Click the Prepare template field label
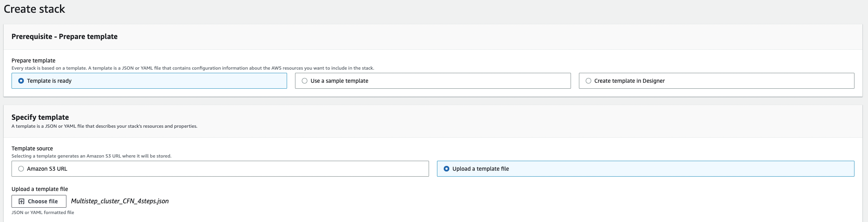The height and width of the screenshot is (222, 868). [x=33, y=60]
